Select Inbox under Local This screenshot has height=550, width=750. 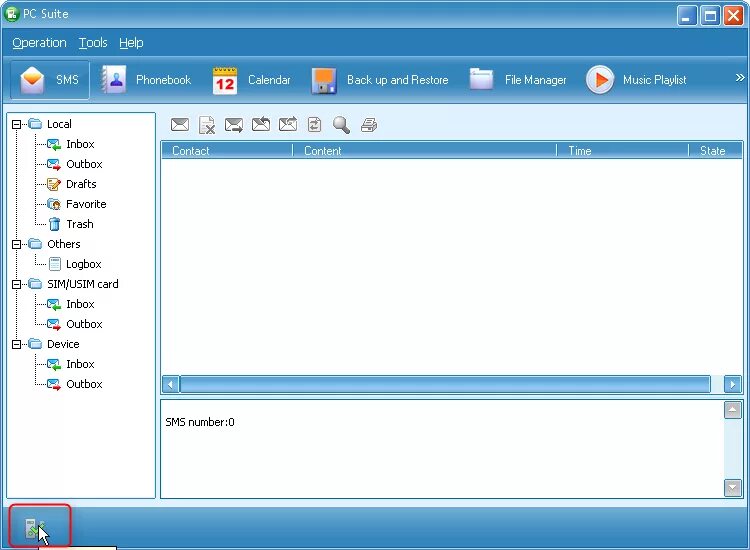(x=71, y=144)
